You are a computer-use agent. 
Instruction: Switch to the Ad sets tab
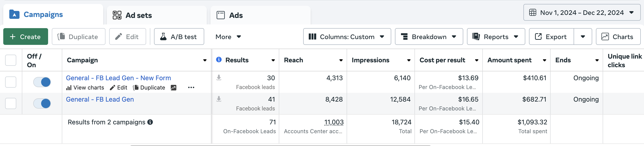tap(138, 15)
